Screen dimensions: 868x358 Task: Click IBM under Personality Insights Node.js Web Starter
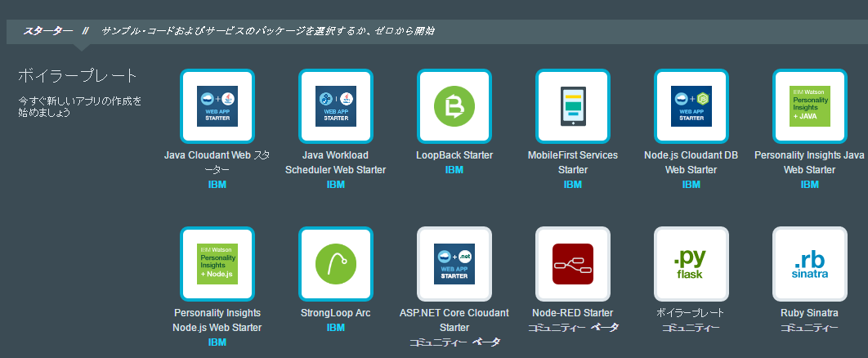[x=217, y=342]
